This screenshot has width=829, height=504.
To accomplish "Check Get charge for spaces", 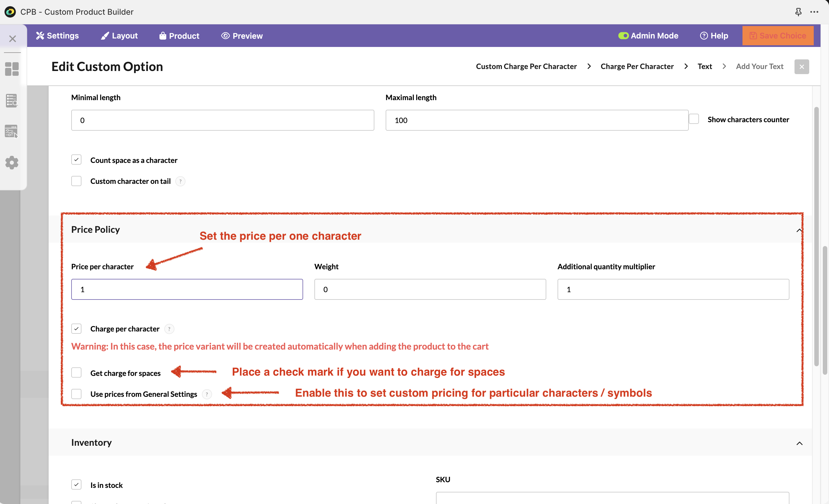I will 76,373.
